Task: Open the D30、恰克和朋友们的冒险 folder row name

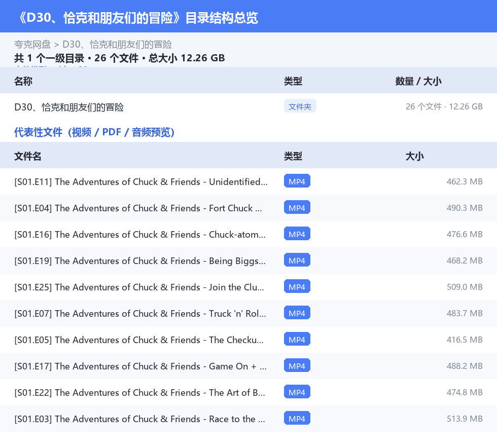Action: click(69, 107)
